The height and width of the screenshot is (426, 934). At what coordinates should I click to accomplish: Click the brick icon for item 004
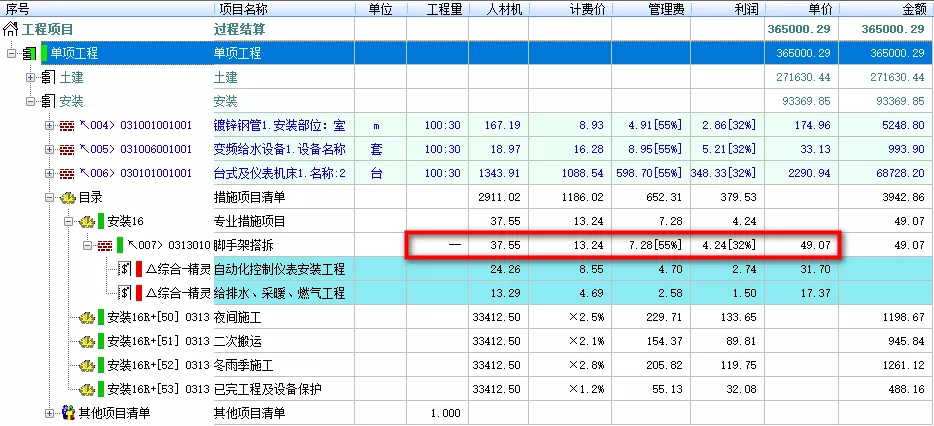[x=67, y=126]
